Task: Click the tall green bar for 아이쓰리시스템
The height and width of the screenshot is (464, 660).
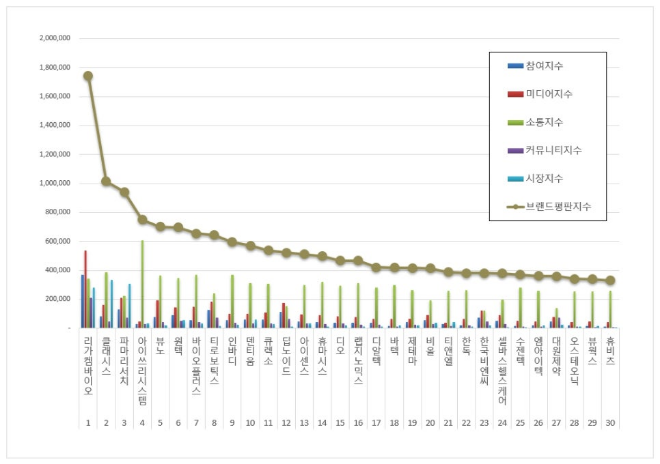Action: (x=142, y=283)
